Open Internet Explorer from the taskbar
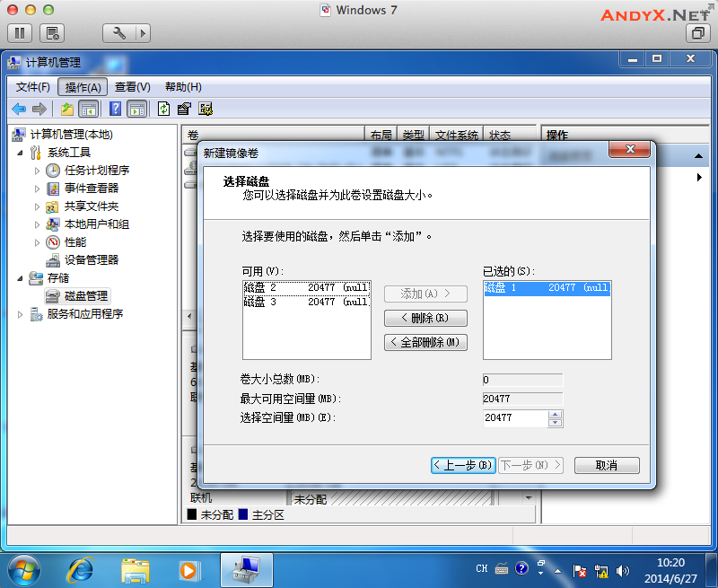The height and width of the screenshot is (588, 718). [x=82, y=569]
